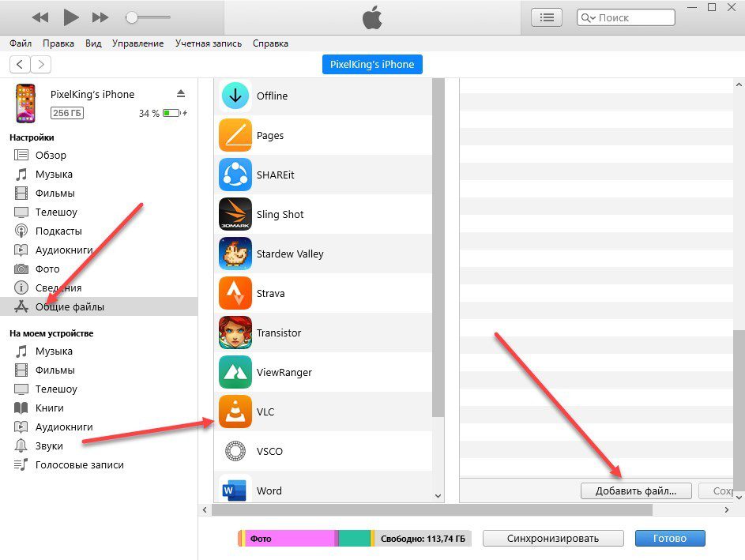Screen dimensions: 745x560
Task: Click the iPhone device thumbnail image
Action: tap(25, 103)
